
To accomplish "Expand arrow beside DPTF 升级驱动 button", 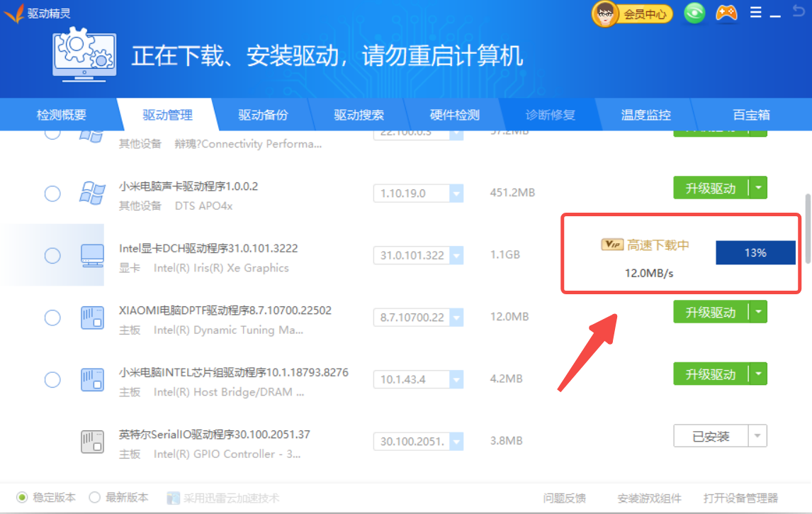I will point(758,312).
